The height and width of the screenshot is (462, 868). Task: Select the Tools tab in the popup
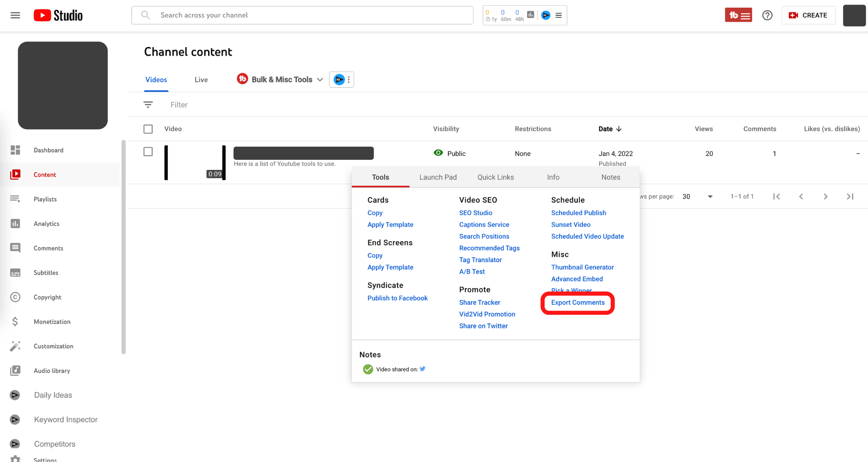point(381,177)
